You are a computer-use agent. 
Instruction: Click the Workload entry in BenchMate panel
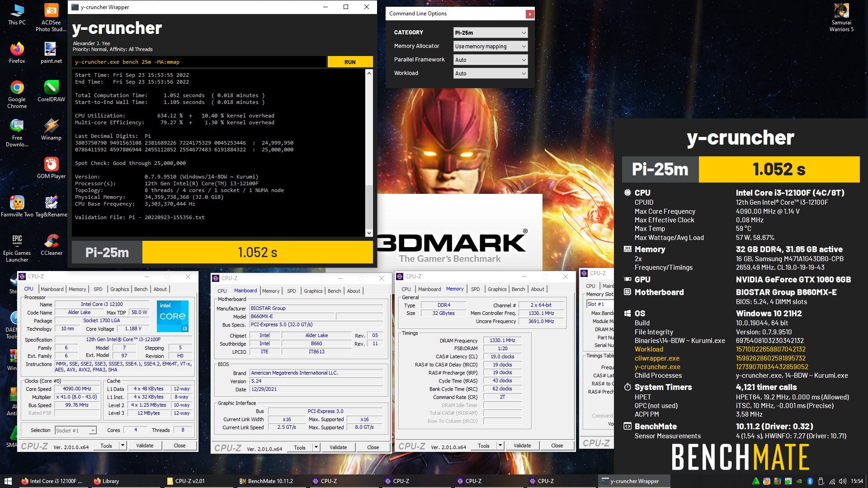[x=649, y=349]
